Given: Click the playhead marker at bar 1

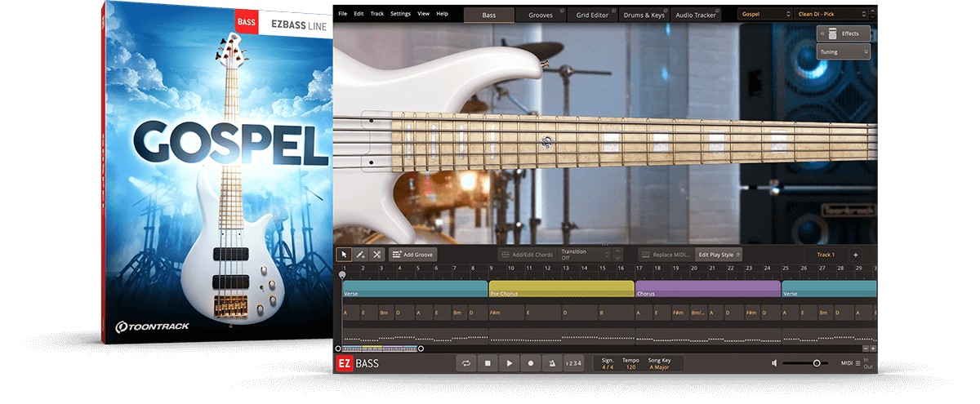Looking at the screenshot, I should (x=342, y=275).
